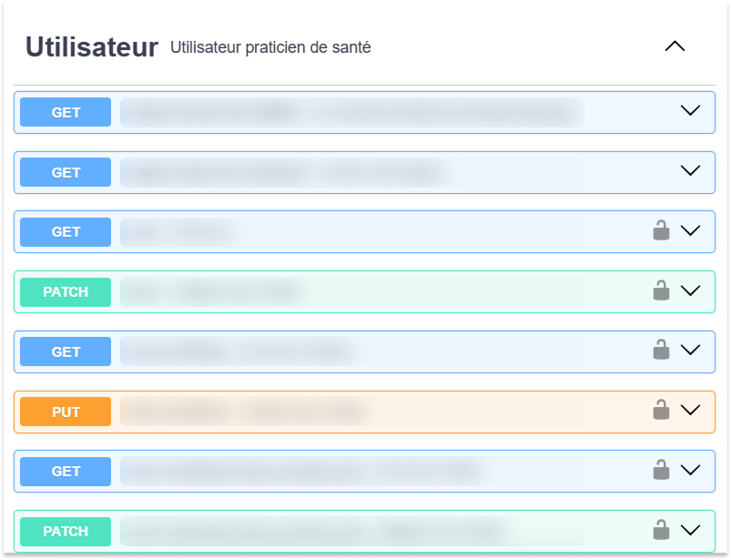Click the lock icon on the third GET endpoint

point(661,230)
